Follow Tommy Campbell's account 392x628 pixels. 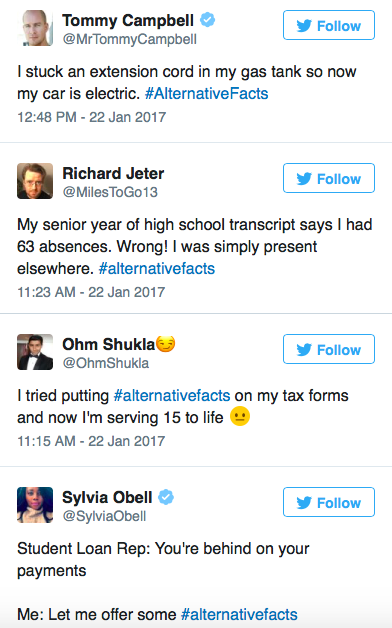click(x=329, y=25)
